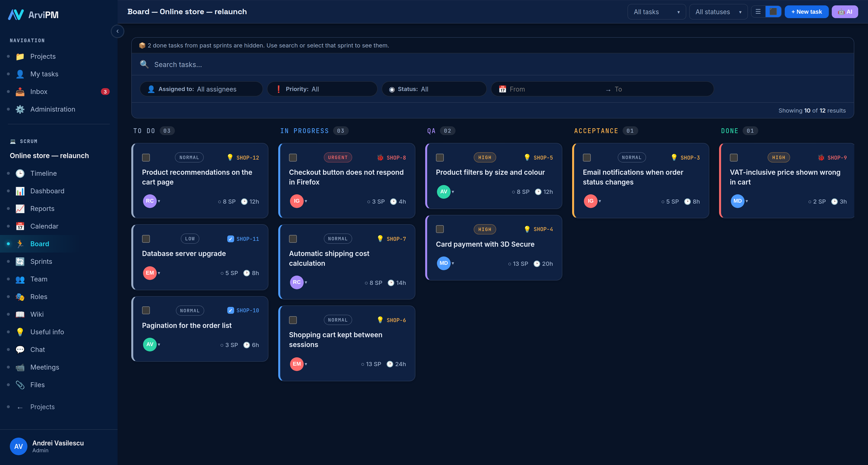Click the ArviPM logo icon

point(16,14)
